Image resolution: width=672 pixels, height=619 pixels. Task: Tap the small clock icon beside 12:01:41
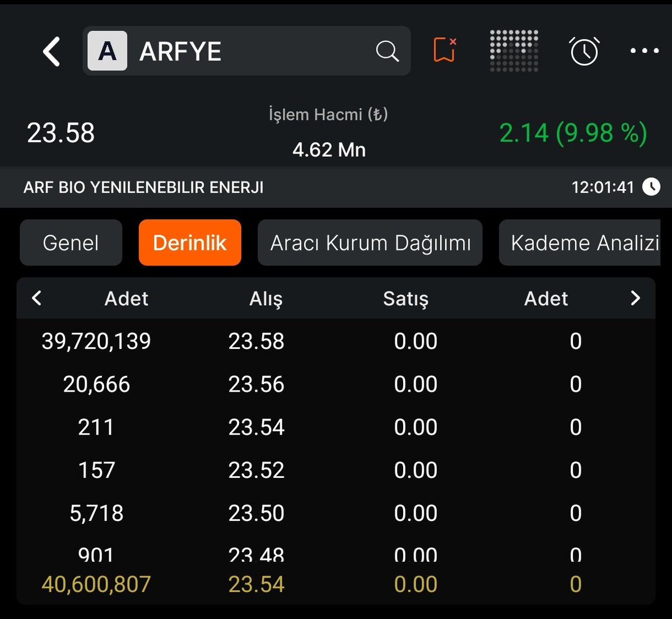click(651, 187)
